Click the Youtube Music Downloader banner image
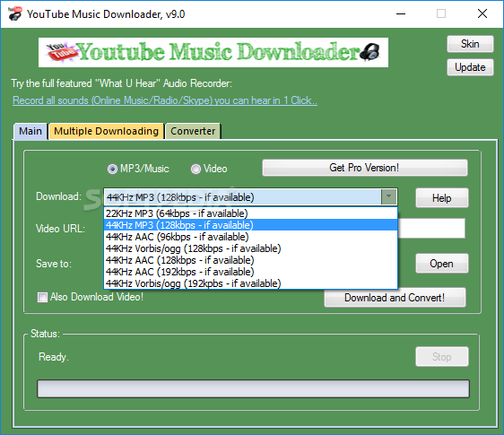The image size is (504, 435). point(213,52)
